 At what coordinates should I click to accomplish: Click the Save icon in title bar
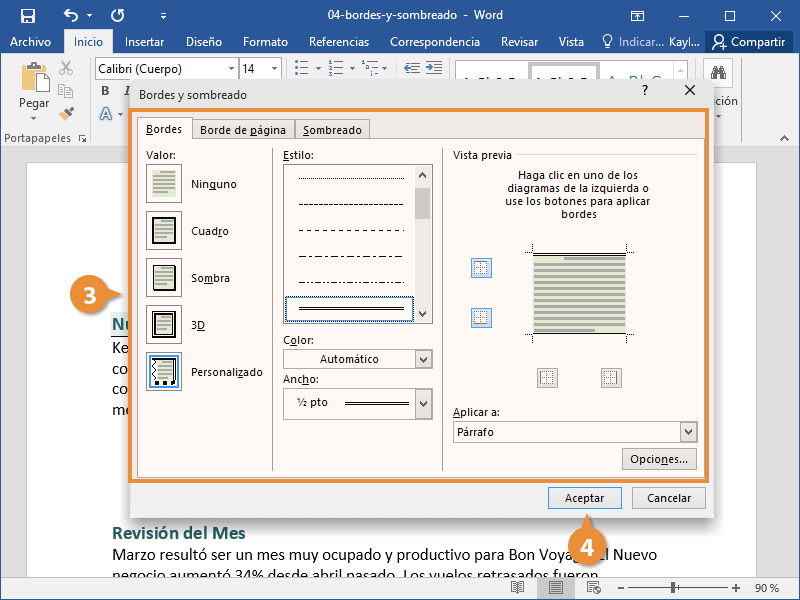[x=28, y=16]
